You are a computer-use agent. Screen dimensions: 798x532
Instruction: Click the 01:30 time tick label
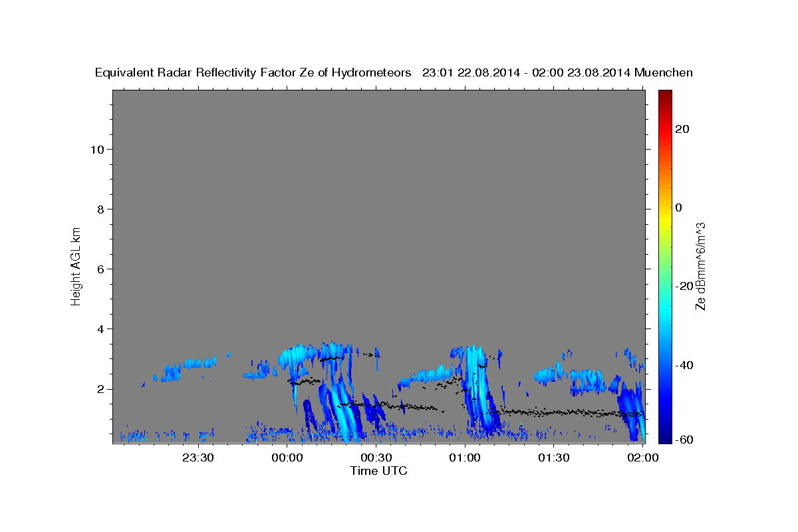click(x=554, y=458)
